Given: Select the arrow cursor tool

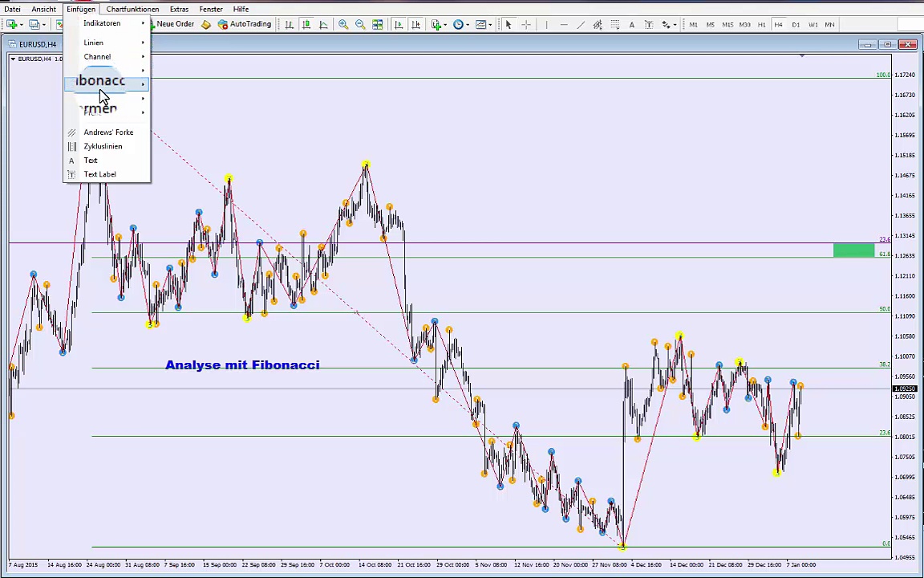Looking at the screenshot, I should coord(508,25).
